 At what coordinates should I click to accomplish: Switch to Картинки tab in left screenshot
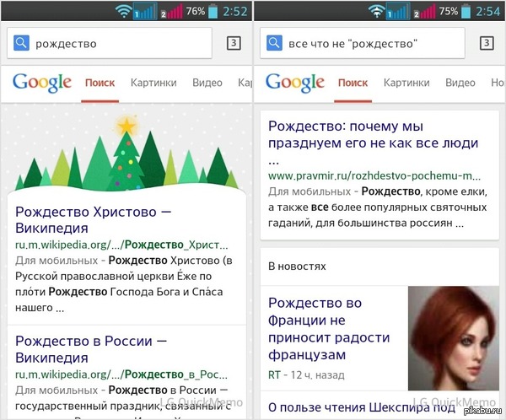point(153,83)
